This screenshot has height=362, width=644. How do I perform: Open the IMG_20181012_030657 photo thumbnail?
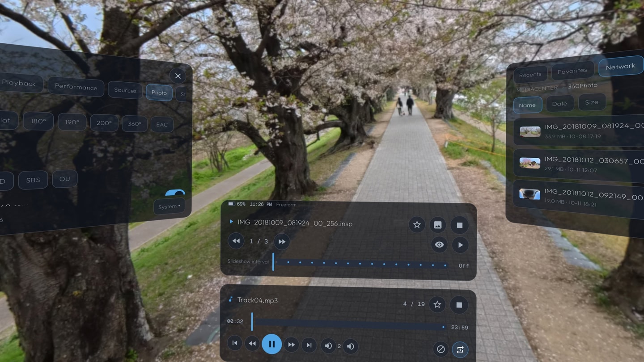click(530, 163)
